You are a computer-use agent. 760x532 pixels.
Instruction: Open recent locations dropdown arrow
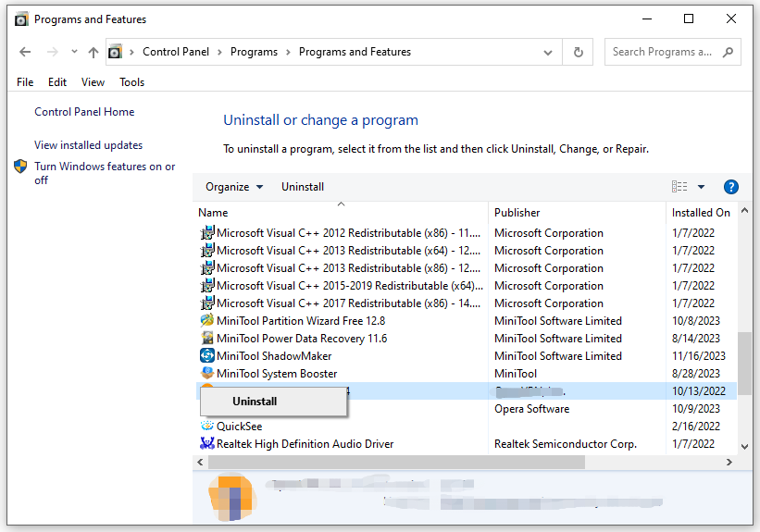[x=74, y=52]
